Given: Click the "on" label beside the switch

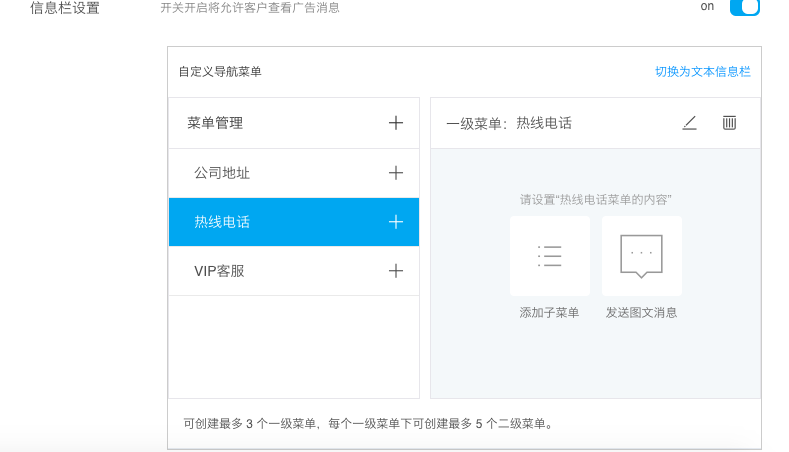Looking at the screenshot, I should [x=708, y=6].
